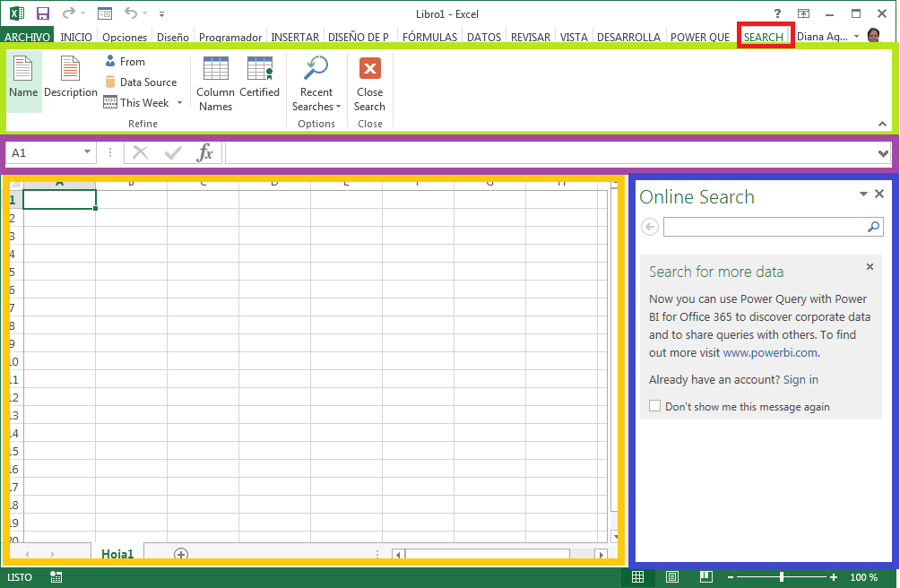Switch to the INSERTAR tab
Screen dimensions: 900x588
[295, 37]
